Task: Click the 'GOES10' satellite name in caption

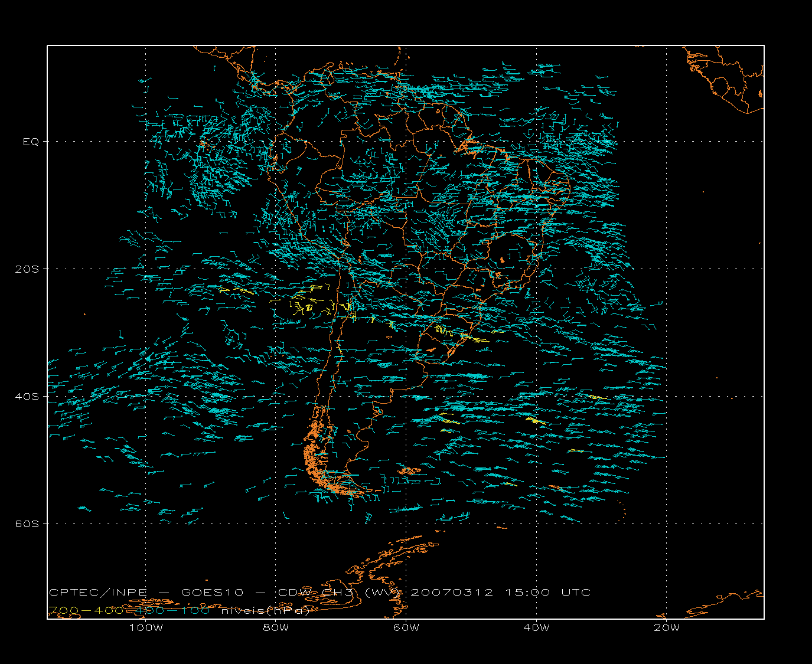Action: [213, 593]
